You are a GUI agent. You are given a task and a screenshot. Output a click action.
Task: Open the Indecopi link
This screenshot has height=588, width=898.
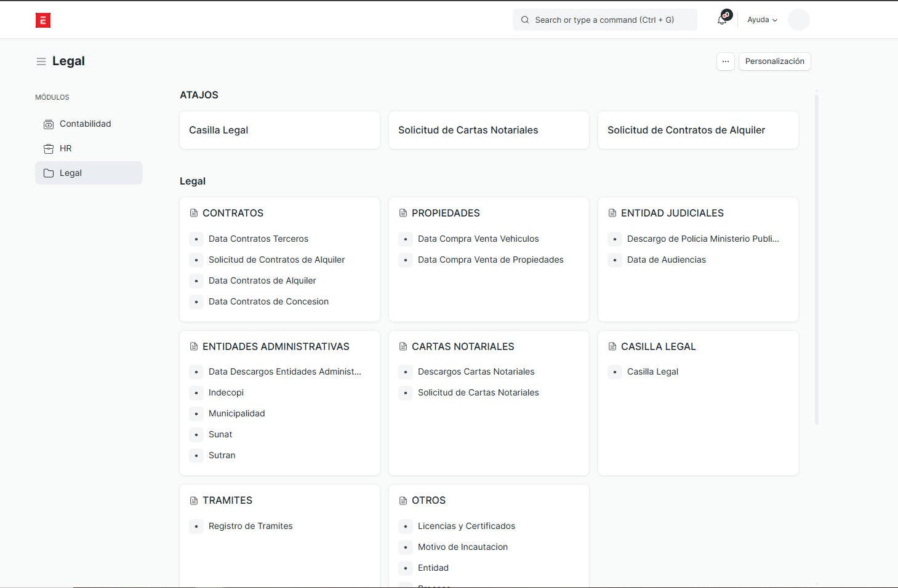226,392
